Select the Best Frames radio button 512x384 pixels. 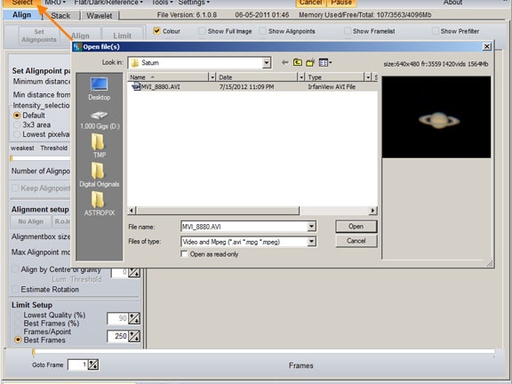click(18, 340)
